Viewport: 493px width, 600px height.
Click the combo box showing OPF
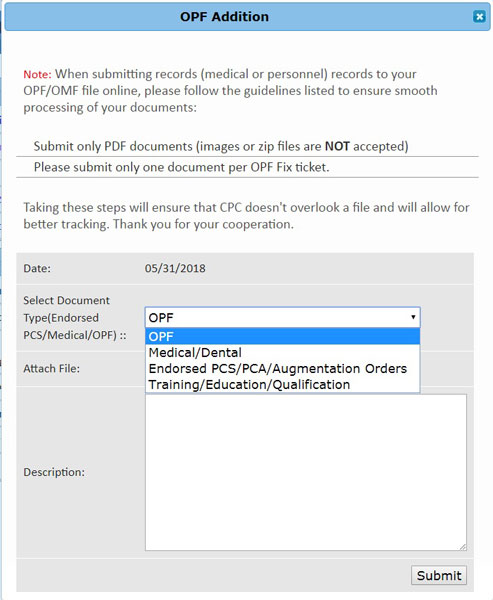click(282, 317)
